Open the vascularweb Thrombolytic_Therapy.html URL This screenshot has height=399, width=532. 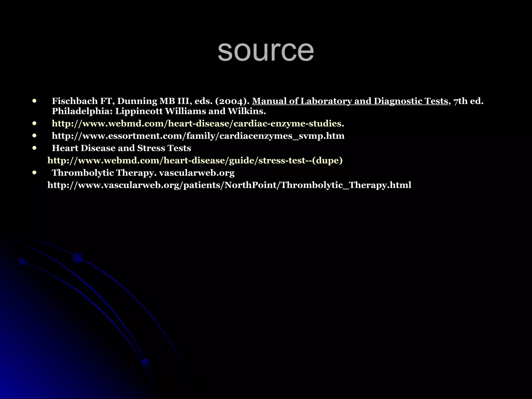point(229,185)
